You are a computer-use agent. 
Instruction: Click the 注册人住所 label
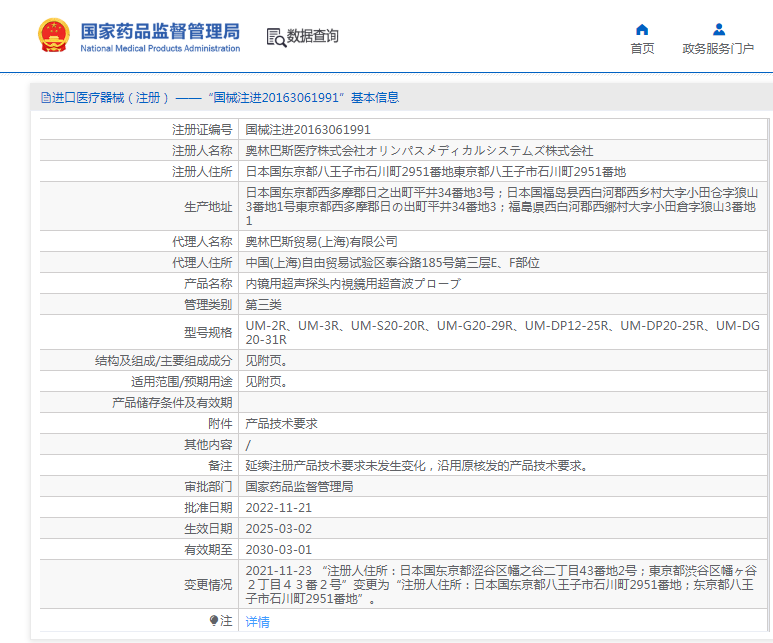coord(202,172)
